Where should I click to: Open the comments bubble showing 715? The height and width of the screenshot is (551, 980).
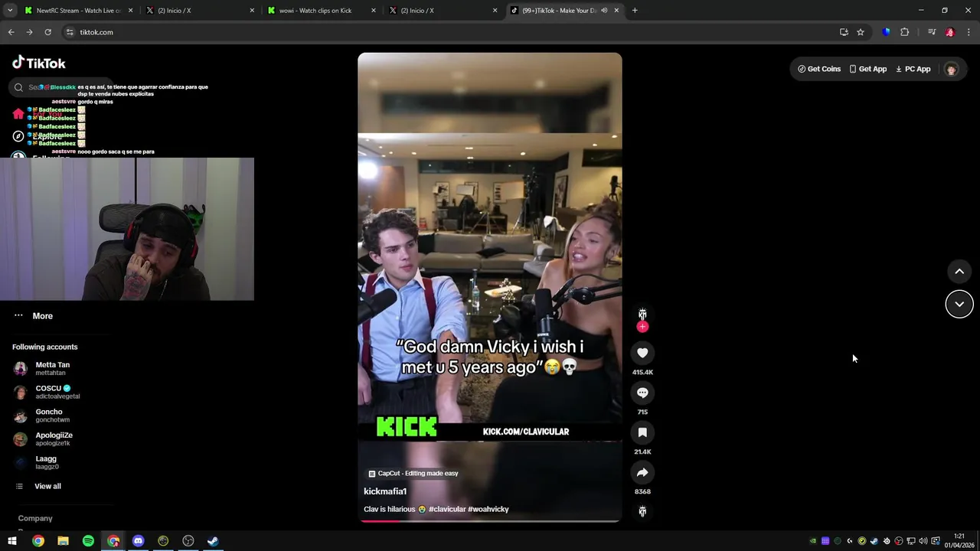click(642, 393)
